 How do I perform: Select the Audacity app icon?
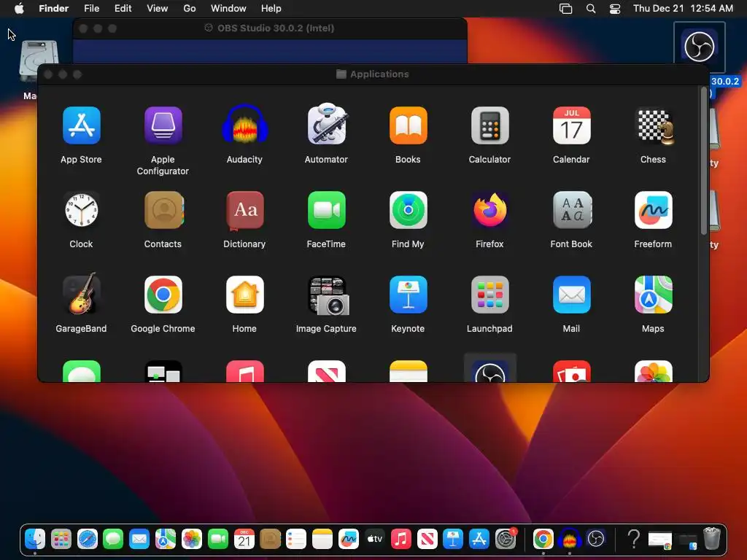click(x=245, y=125)
